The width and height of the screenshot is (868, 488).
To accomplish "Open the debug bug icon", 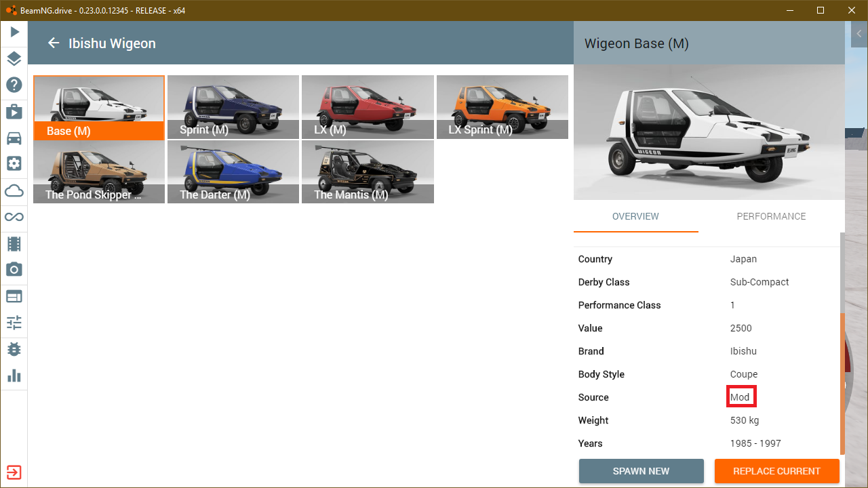I will (14, 349).
